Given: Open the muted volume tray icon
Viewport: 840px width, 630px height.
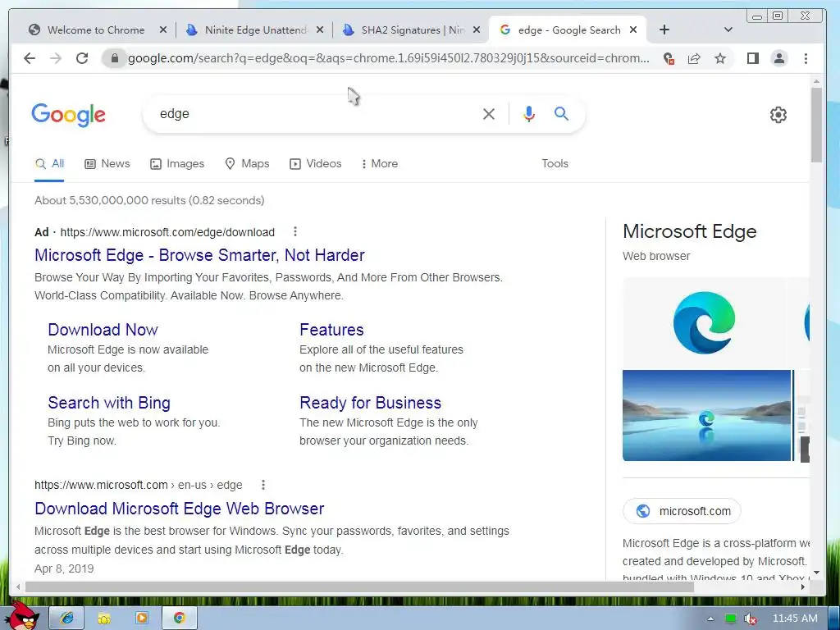Looking at the screenshot, I should coord(751,619).
